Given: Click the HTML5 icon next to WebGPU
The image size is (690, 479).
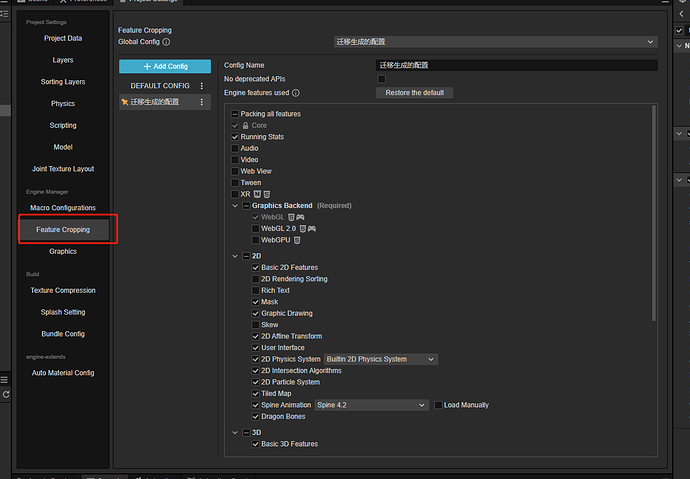Looking at the screenshot, I should [297, 240].
